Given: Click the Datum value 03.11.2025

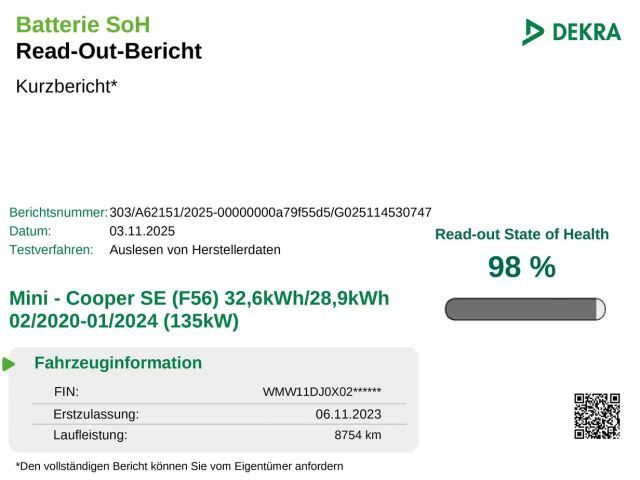Looking at the screenshot, I should click(x=142, y=231).
